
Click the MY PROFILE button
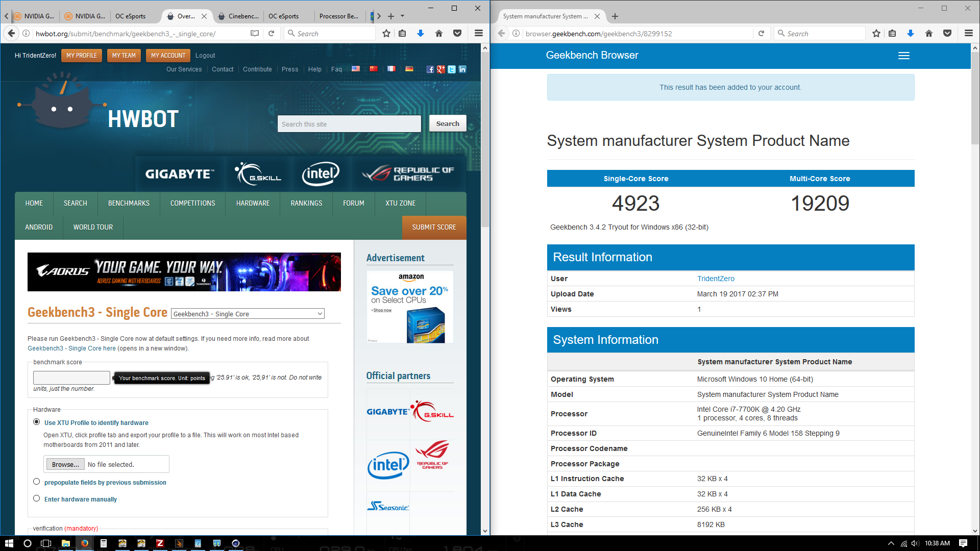82,56
